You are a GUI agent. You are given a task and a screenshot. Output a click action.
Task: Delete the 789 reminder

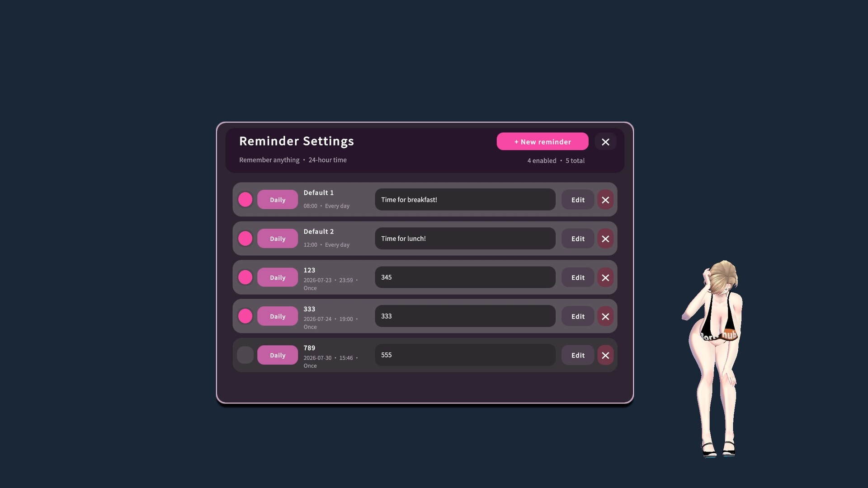pos(605,355)
